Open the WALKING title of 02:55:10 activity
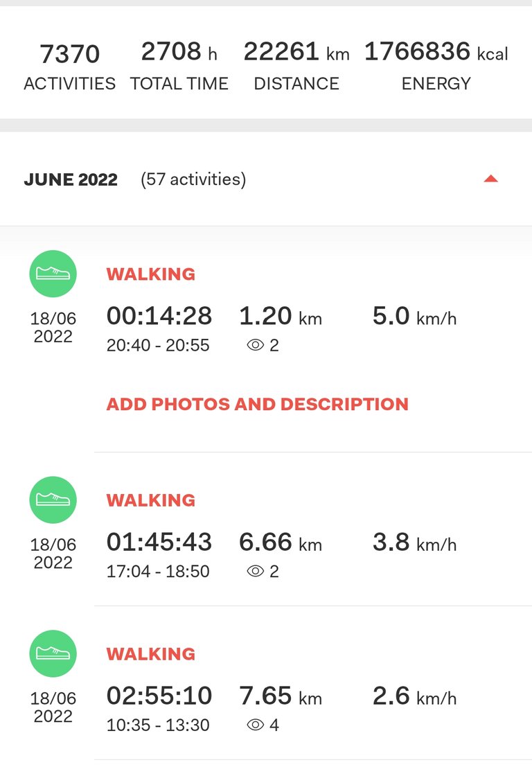 (150, 653)
